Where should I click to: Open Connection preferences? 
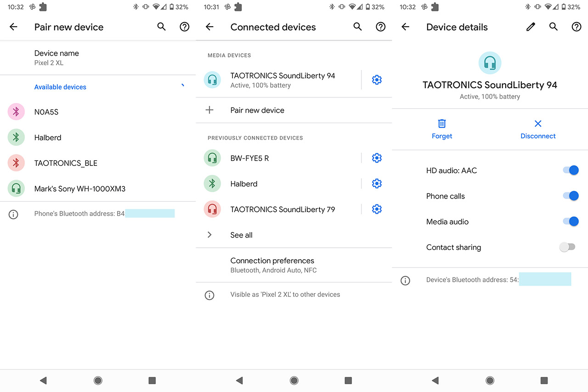(294, 265)
